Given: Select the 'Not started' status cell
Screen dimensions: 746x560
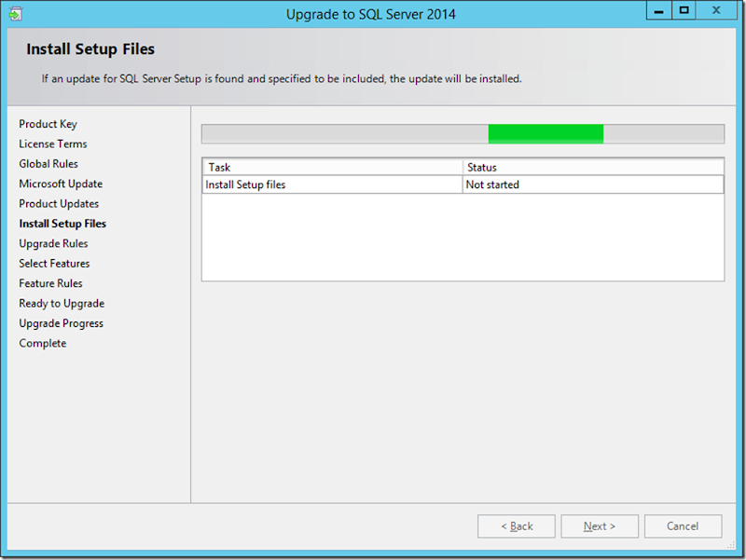Looking at the screenshot, I should click(x=593, y=184).
